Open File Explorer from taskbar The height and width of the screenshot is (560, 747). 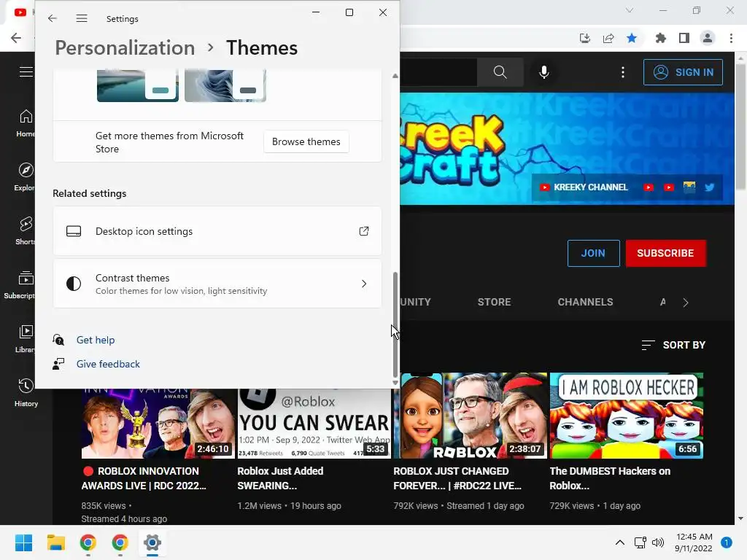coord(55,542)
